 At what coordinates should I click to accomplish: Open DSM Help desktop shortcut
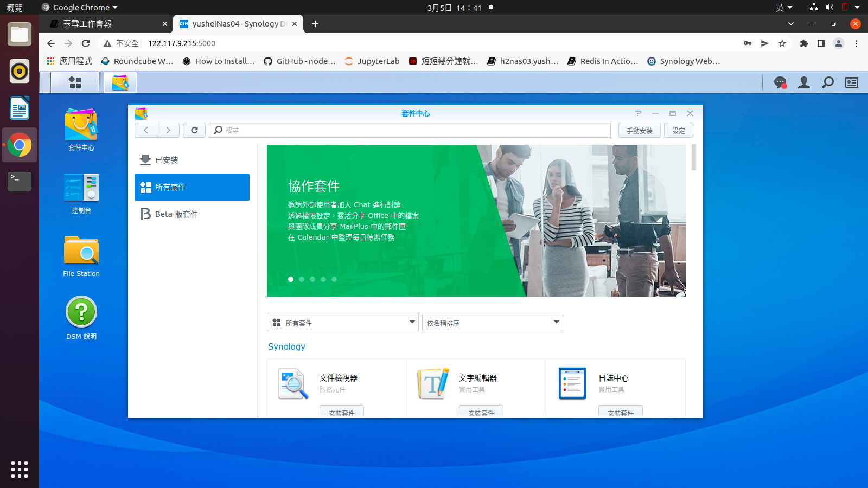81,318
